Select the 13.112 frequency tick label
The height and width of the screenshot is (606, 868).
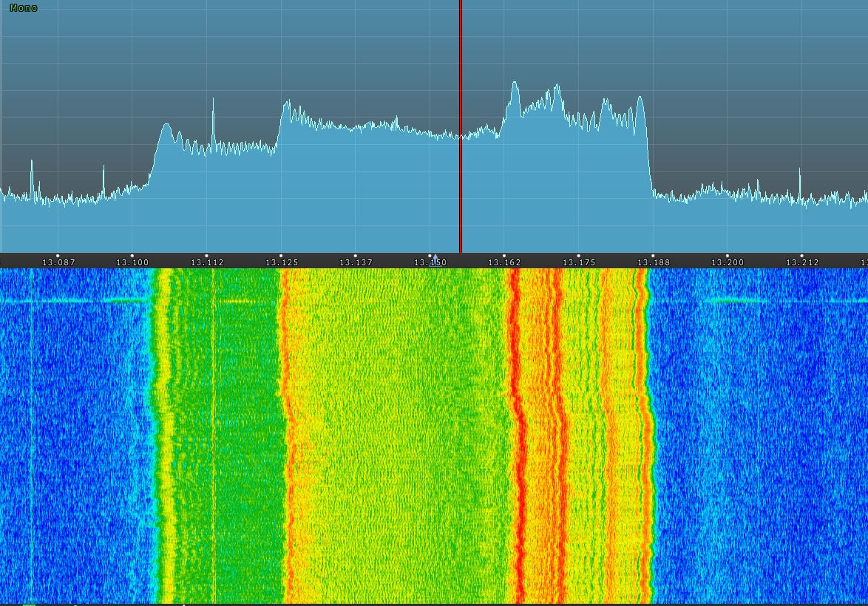(x=207, y=262)
